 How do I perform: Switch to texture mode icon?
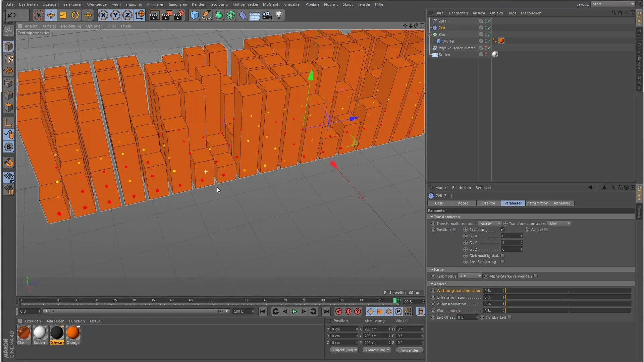pos(9,59)
